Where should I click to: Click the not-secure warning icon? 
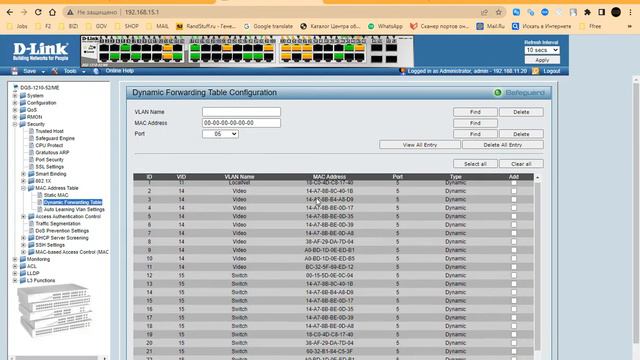tap(70, 12)
